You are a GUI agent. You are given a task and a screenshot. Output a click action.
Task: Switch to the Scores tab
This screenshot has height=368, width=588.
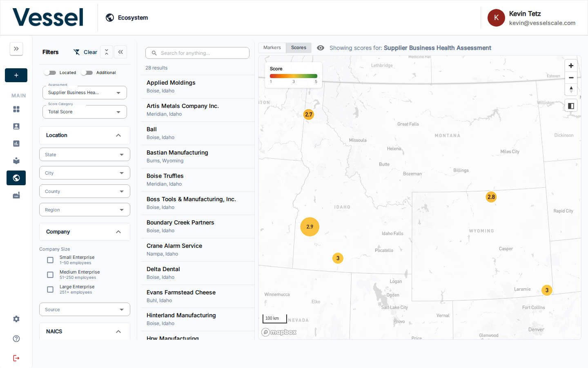point(298,48)
